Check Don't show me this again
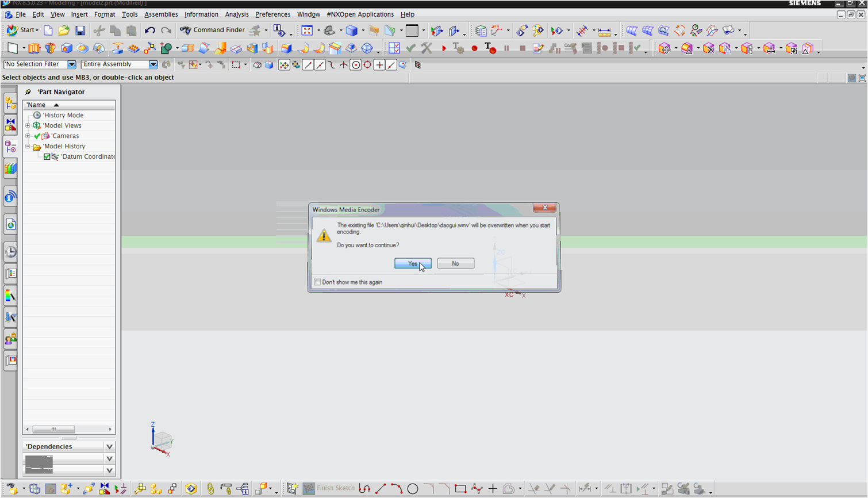This screenshot has width=868, height=498. point(317,282)
